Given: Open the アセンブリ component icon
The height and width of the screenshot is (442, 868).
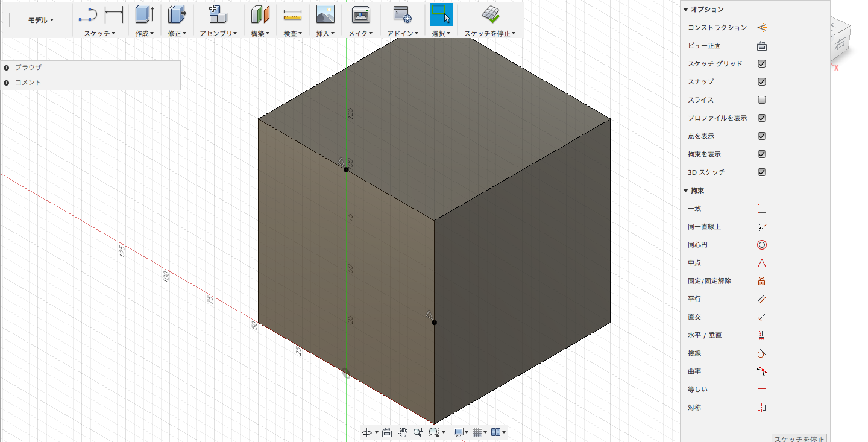Looking at the screenshot, I should pos(218,14).
